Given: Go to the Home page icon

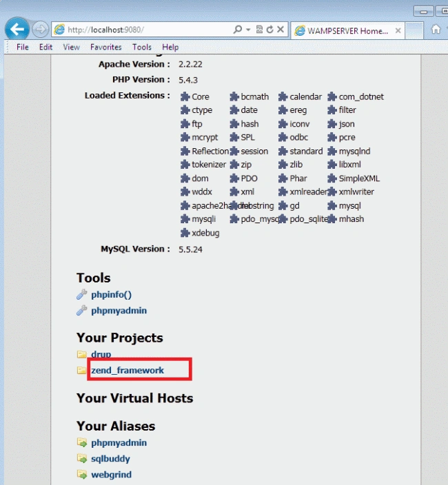Looking at the screenshot, I should click(x=436, y=30).
